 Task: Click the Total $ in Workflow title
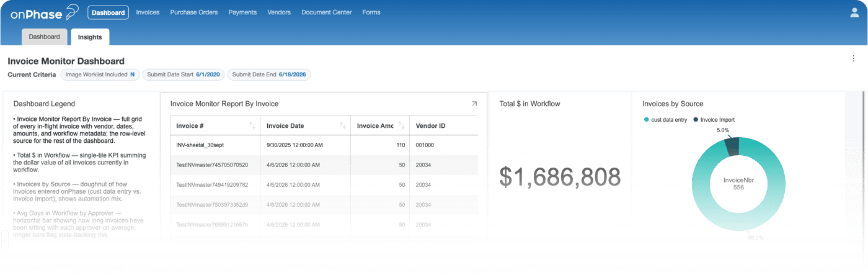[x=529, y=104]
